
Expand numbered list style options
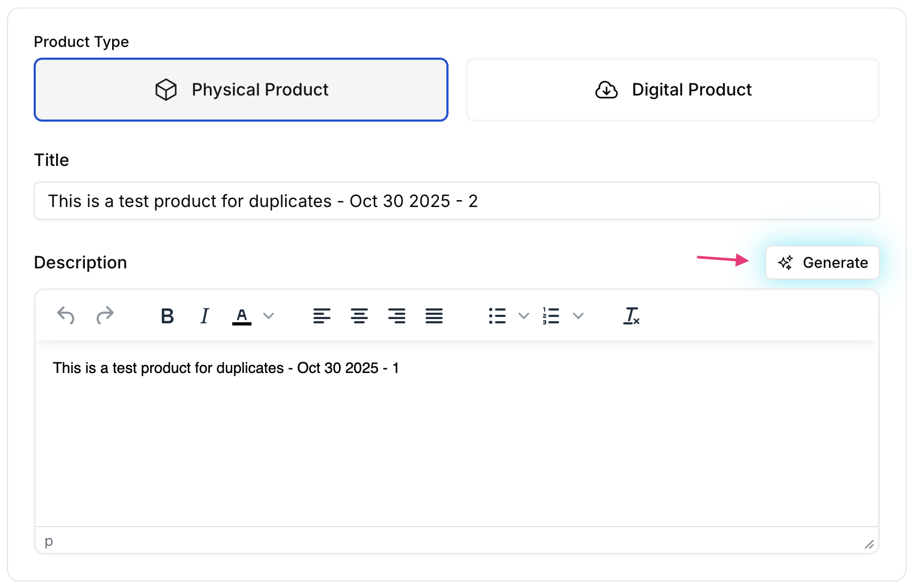(x=578, y=316)
